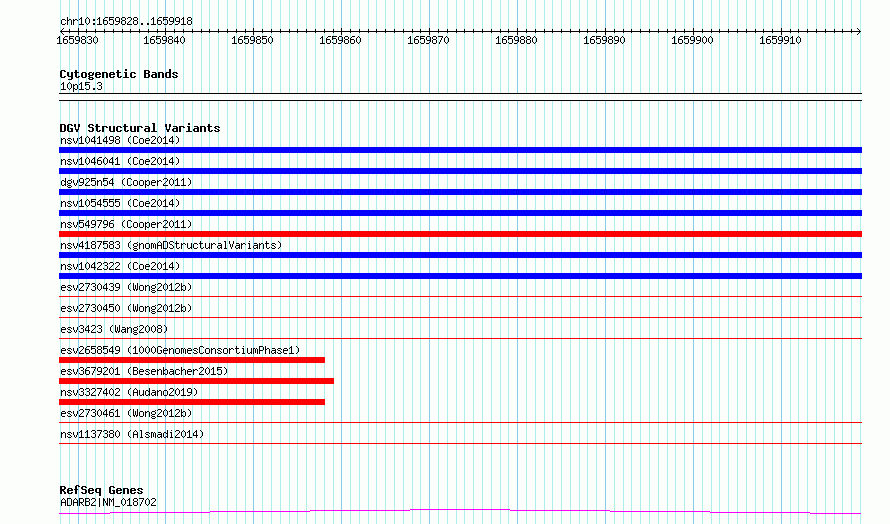The image size is (890, 524).
Task: Select the 10p15.3 band label
Action: [81, 86]
